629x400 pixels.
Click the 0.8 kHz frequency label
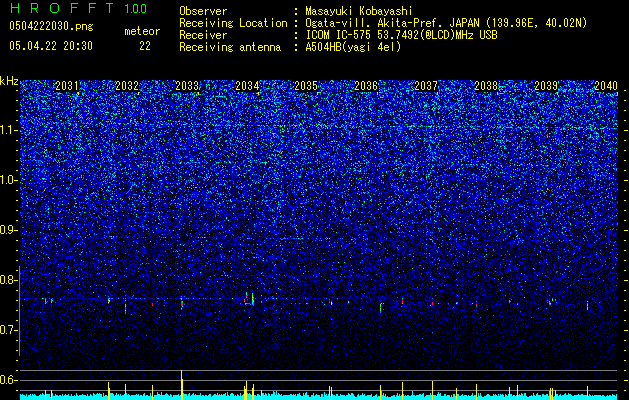coord(8,280)
